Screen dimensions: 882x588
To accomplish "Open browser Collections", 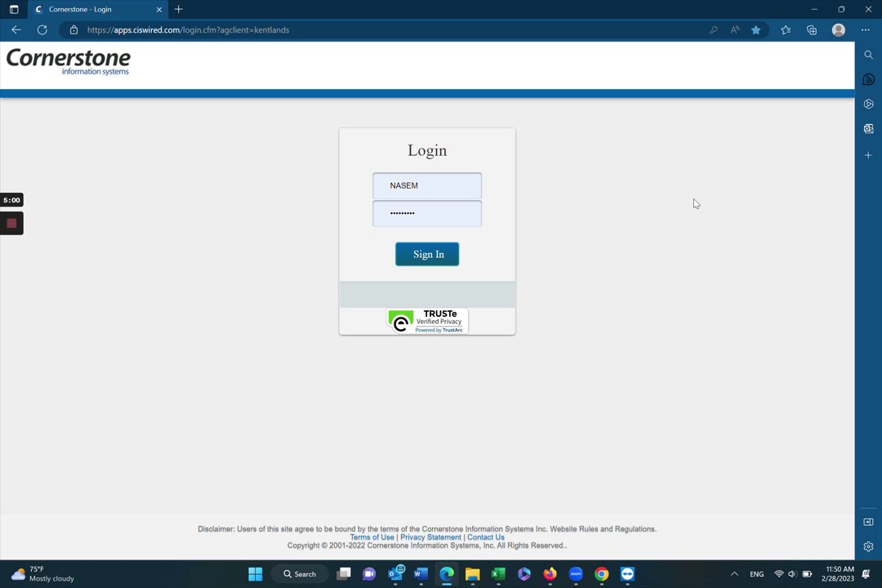I will (812, 30).
